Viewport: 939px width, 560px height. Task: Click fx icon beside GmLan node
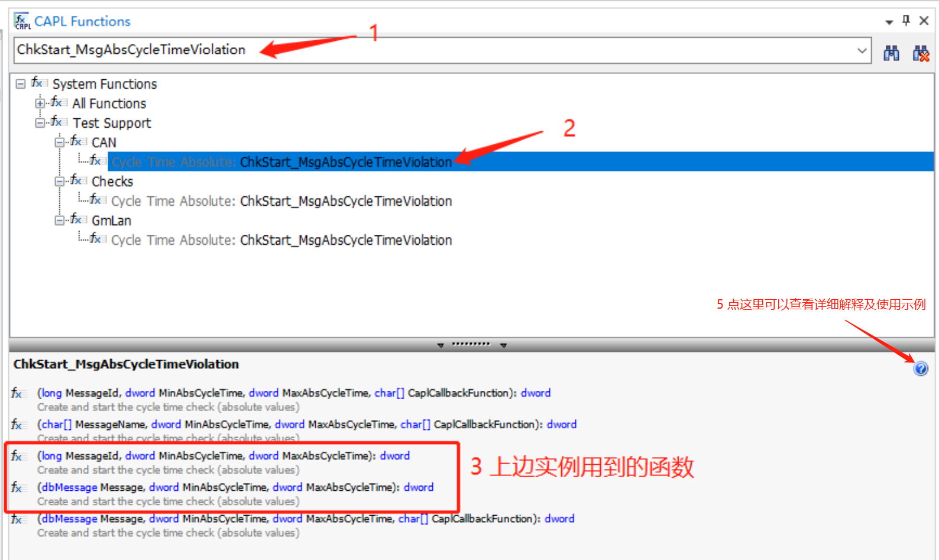[x=78, y=219]
